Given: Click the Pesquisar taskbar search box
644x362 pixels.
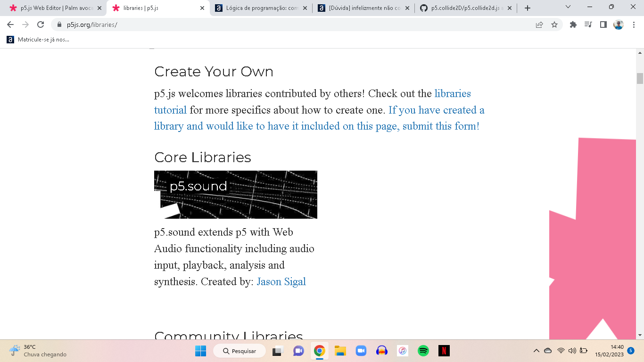Looking at the screenshot, I should pos(239,351).
